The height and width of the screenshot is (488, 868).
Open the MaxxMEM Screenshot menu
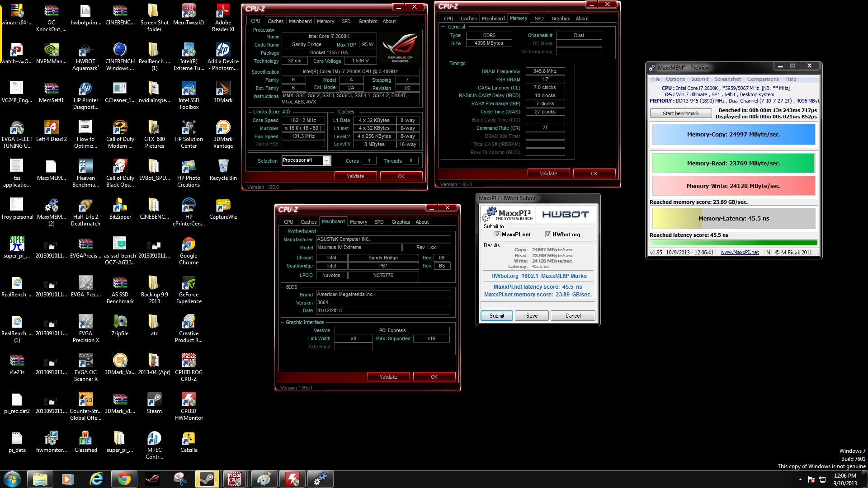tap(727, 79)
